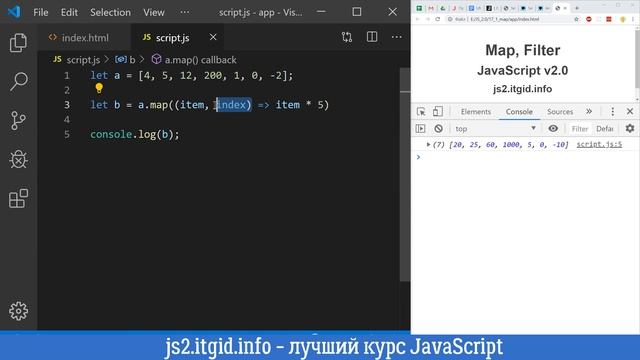Reload the page in Chrome
The image size is (640, 360).
(438, 19)
